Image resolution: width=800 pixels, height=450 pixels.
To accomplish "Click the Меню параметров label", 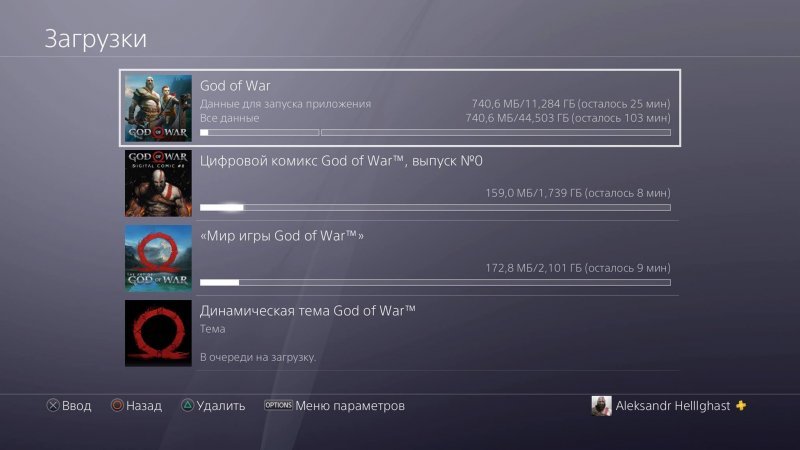I will pos(350,406).
